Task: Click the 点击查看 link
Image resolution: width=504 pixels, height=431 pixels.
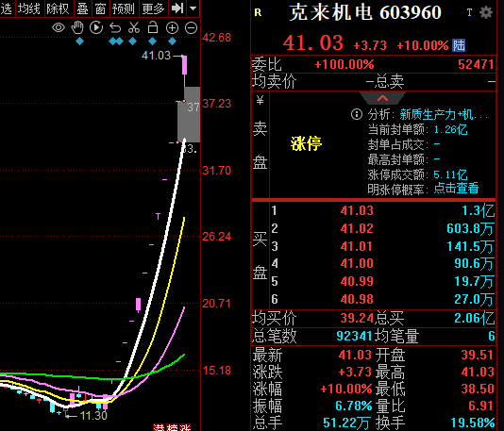Action: [456, 189]
